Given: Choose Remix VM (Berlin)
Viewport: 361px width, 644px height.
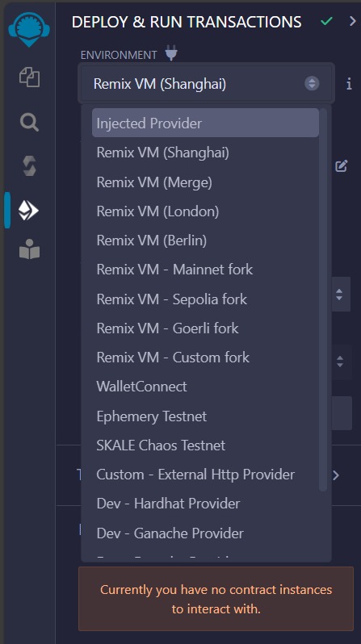Looking at the screenshot, I should pos(205,240).
